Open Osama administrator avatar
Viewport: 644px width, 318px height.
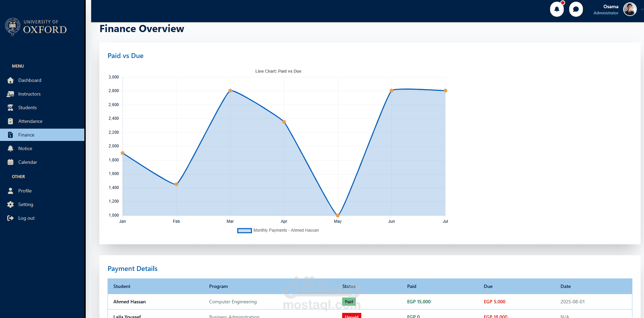(630, 9)
